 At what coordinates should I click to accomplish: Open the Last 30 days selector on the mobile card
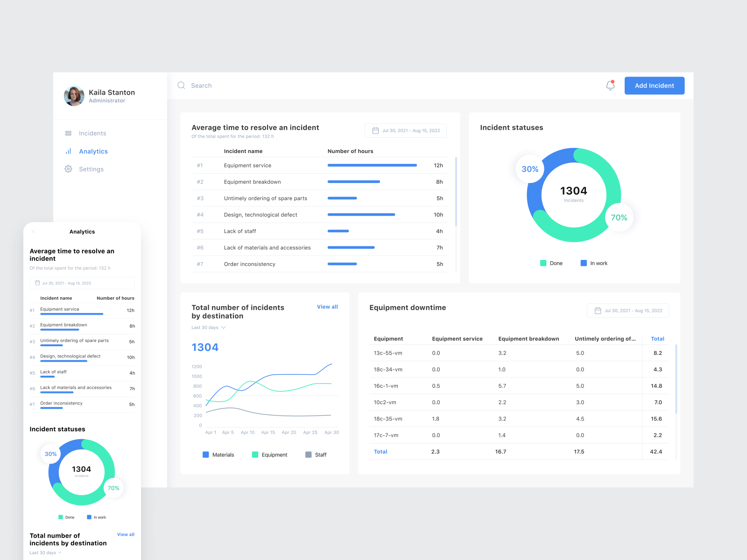[x=45, y=553]
